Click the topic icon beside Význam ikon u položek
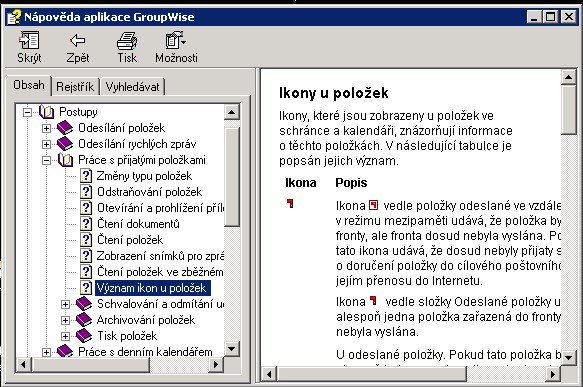This screenshot has width=583, height=387. 86,288
